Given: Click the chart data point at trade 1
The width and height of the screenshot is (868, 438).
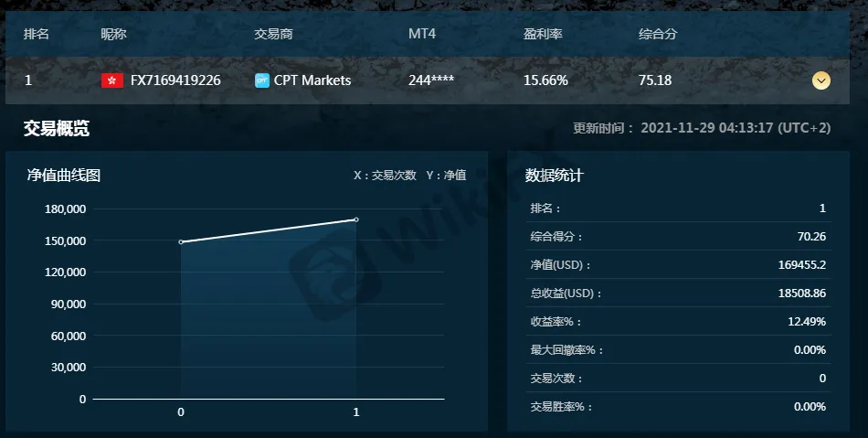Looking at the screenshot, I should point(356,219).
